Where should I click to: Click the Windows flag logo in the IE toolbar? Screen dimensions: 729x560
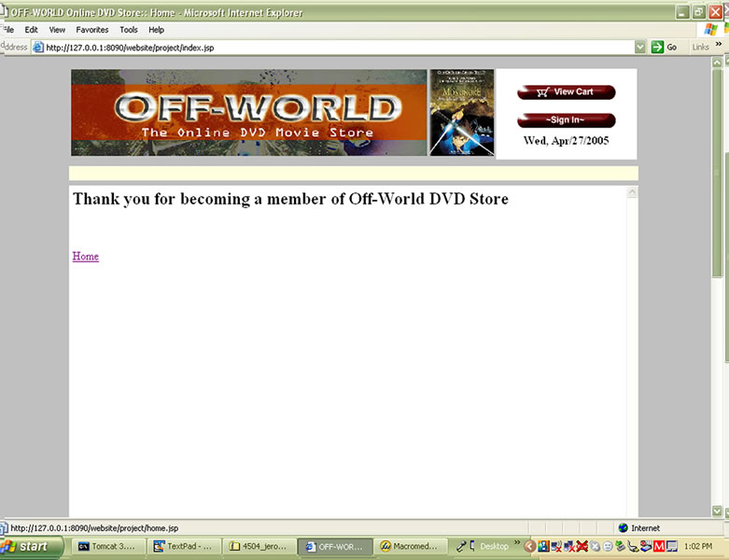[x=710, y=30]
